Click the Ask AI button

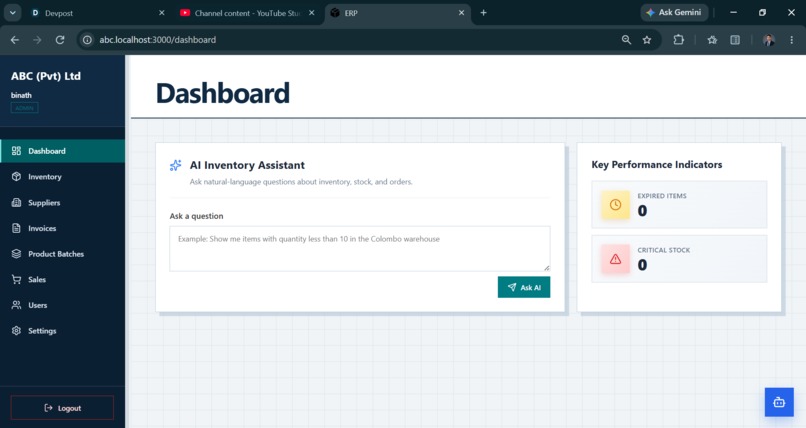tap(524, 287)
